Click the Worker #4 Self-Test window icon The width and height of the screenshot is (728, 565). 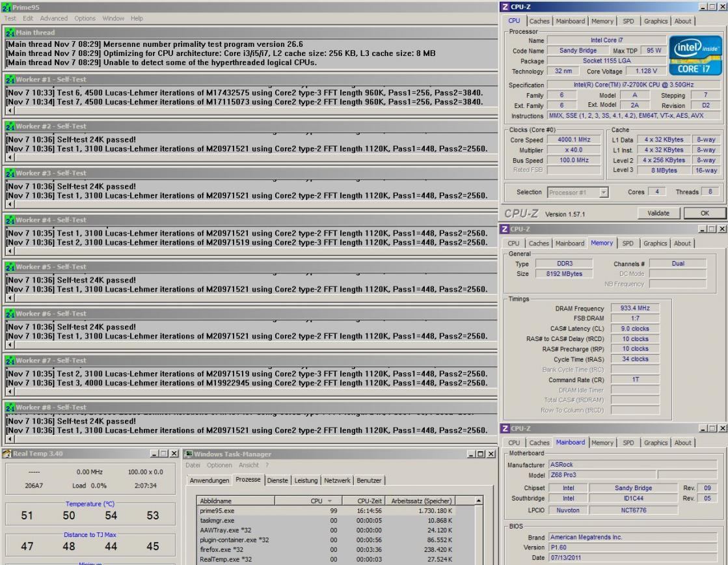coord(10,220)
